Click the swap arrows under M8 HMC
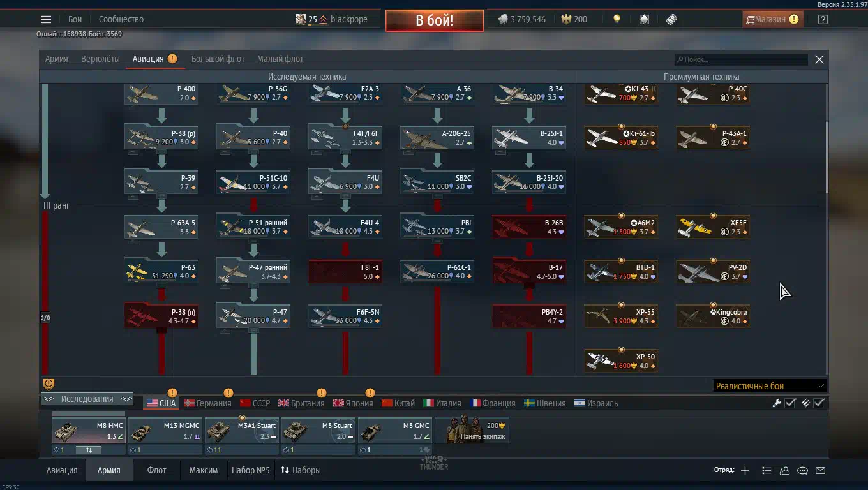This screenshot has width=868, height=490. 89,450
